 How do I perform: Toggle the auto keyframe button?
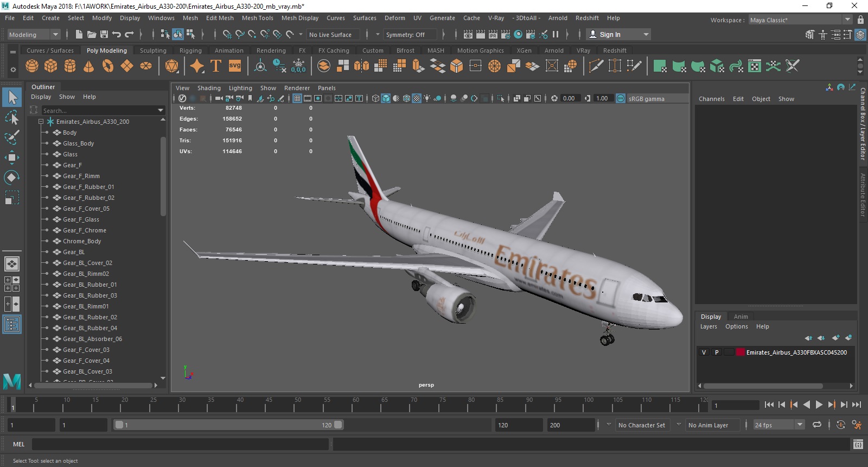click(x=841, y=425)
